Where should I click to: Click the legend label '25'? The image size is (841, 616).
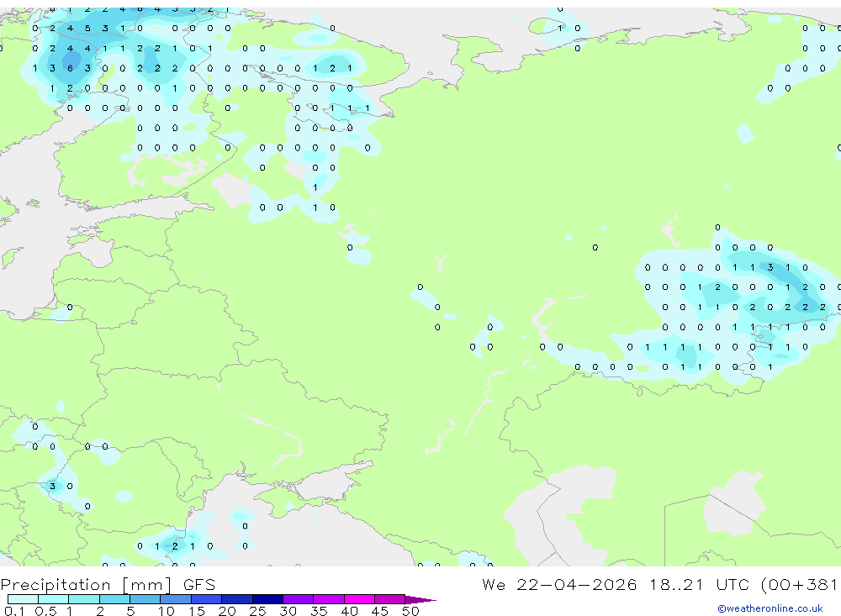(257, 611)
